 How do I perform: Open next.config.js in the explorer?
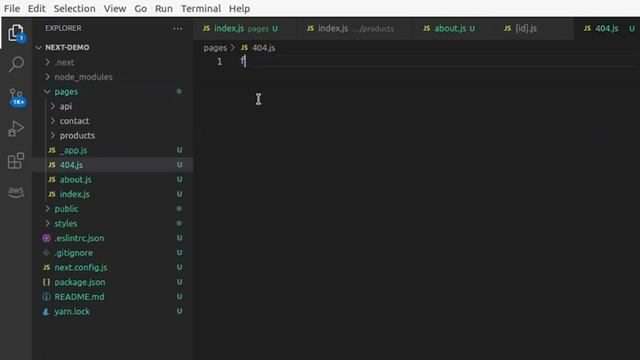pyautogui.click(x=81, y=267)
